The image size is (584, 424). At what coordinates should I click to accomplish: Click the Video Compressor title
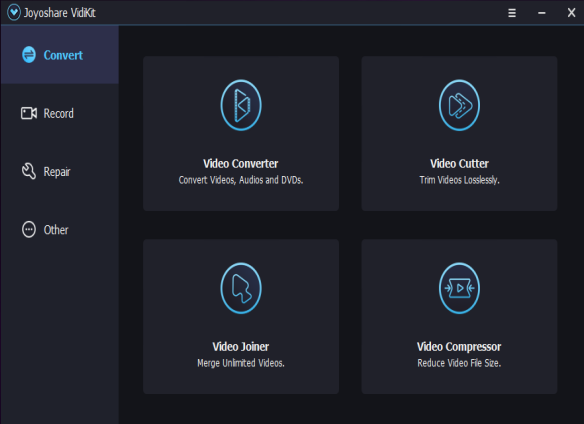pyautogui.click(x=459, y=347)
